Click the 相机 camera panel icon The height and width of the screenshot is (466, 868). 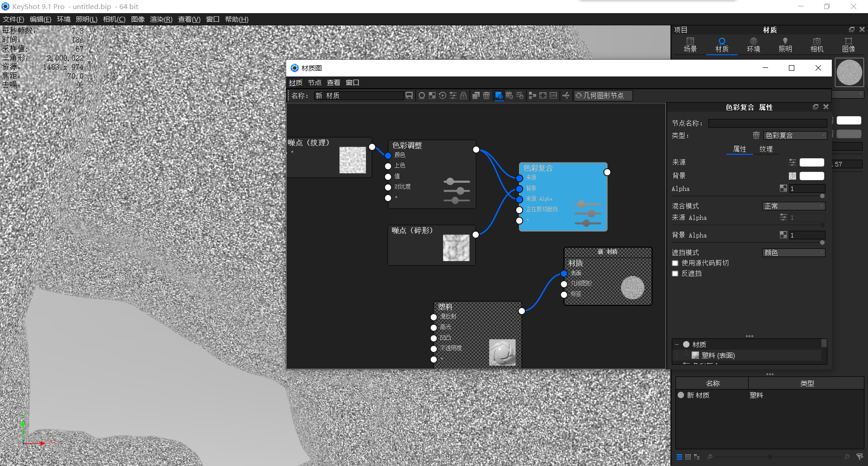pyautogui.click(x=816, y=44)
